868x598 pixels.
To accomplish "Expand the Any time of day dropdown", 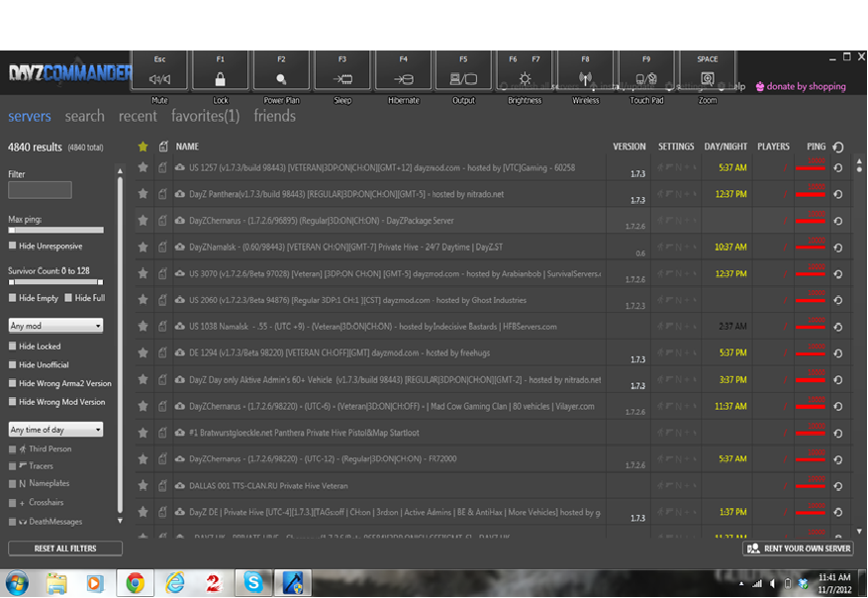I will (x=55, y=430).
